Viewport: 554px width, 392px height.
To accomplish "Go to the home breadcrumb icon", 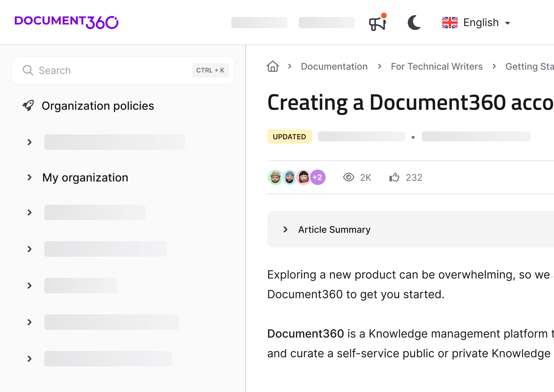I will click(273, 66).
